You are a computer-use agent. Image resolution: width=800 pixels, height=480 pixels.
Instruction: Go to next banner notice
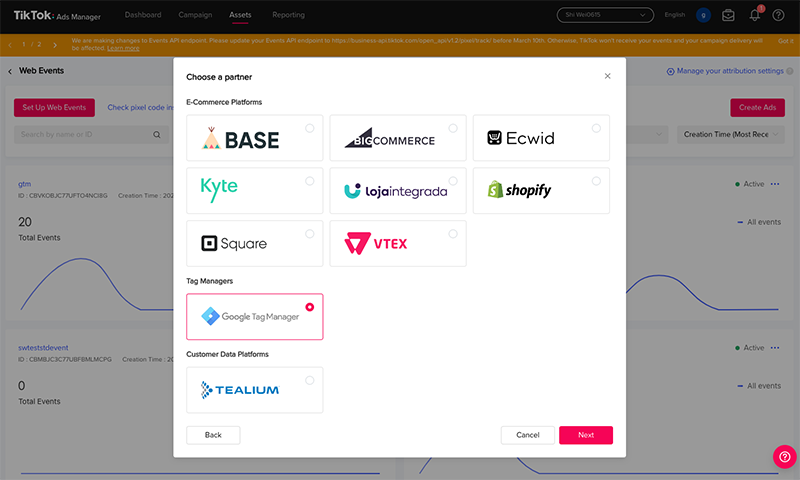55,45
